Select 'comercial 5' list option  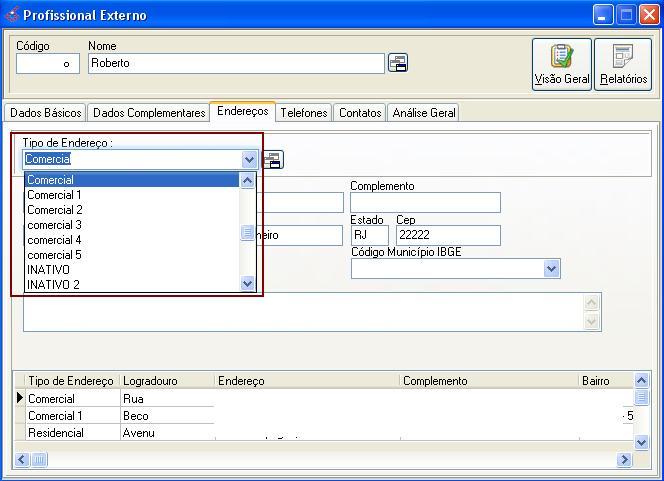tap(55, 255)
